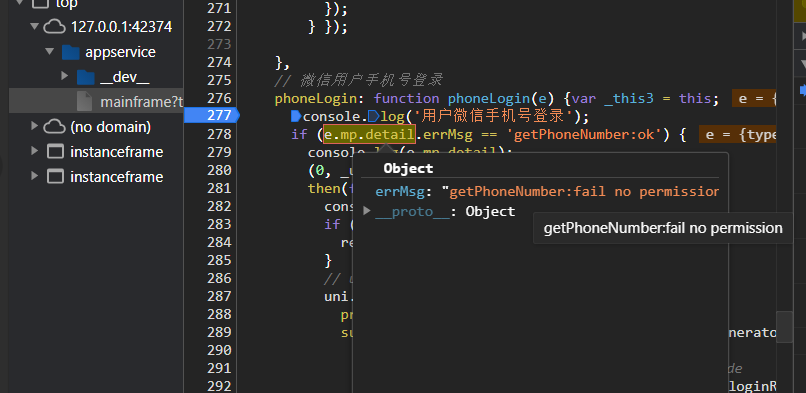Click line number 272 in the gutter
This screenshot has width=806, height=393.
point(219,26)
